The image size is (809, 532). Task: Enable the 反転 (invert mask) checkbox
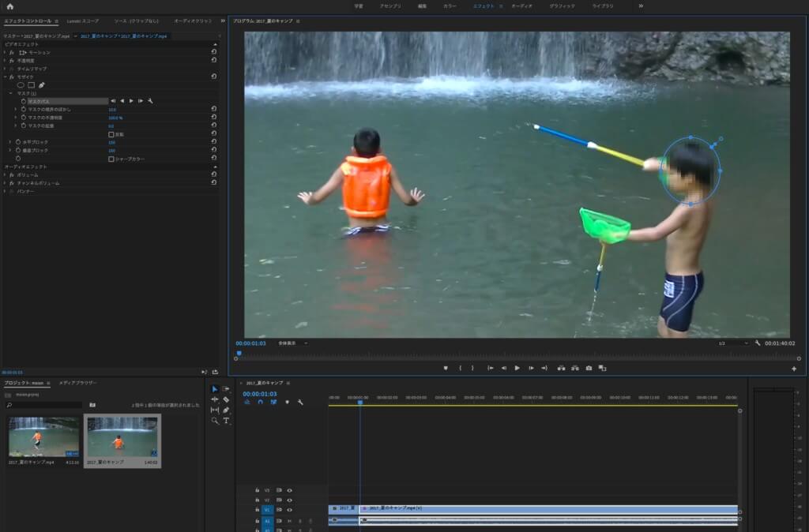[x=111, y=134]
